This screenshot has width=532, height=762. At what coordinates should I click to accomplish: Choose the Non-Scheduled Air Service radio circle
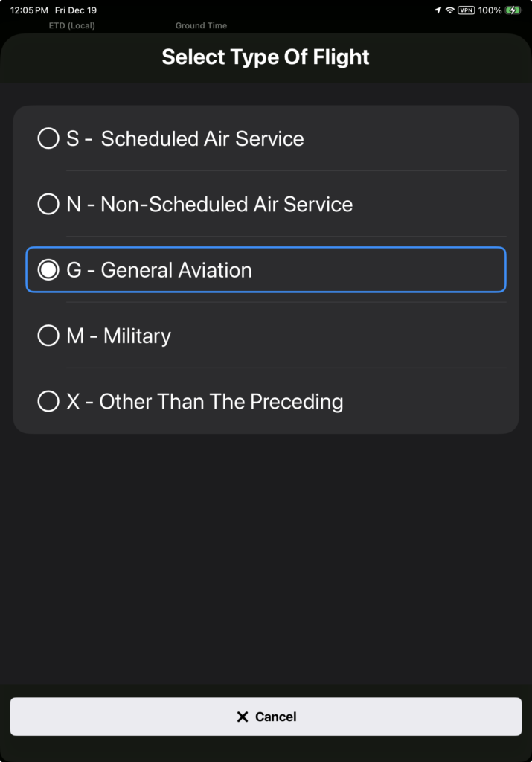pos(48,204)
